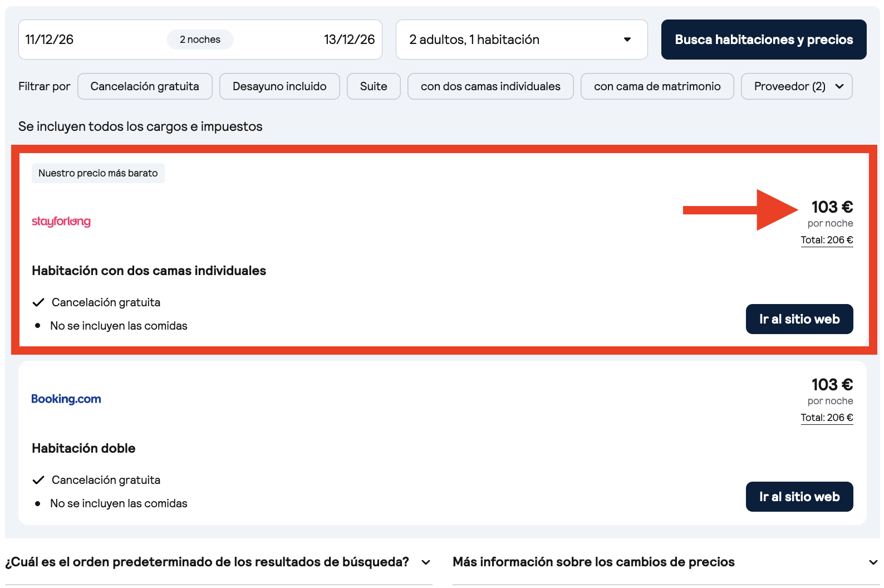Click Habitación con dos camas individuales heading
884x588 pixels.
click(x=149, y=271)
